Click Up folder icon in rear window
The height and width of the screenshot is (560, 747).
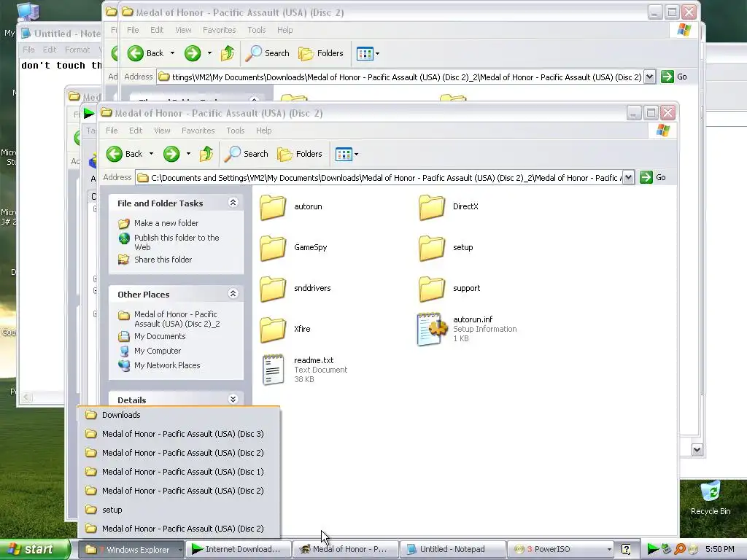(x=228, y=53)
